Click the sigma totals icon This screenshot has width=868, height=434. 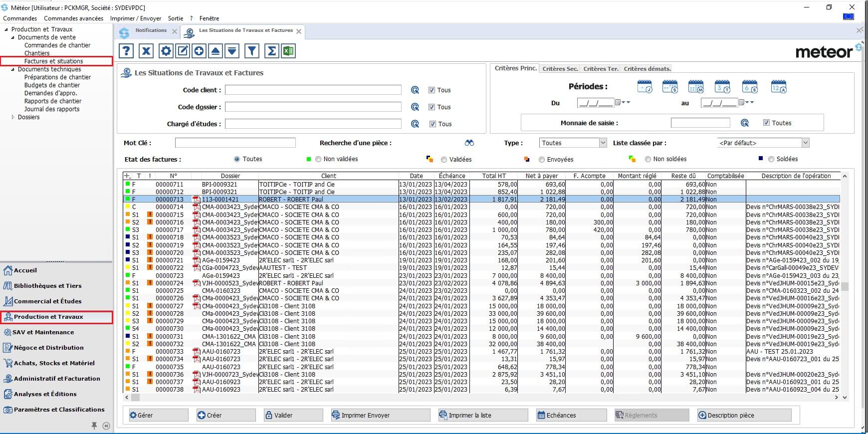pyautogui.click(x=272, y=51)
